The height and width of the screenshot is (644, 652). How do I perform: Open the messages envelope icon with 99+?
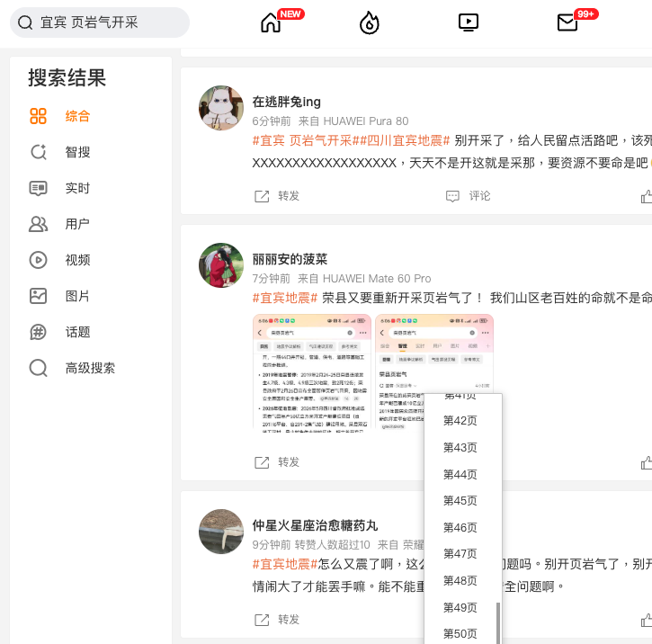click(567, 22)
